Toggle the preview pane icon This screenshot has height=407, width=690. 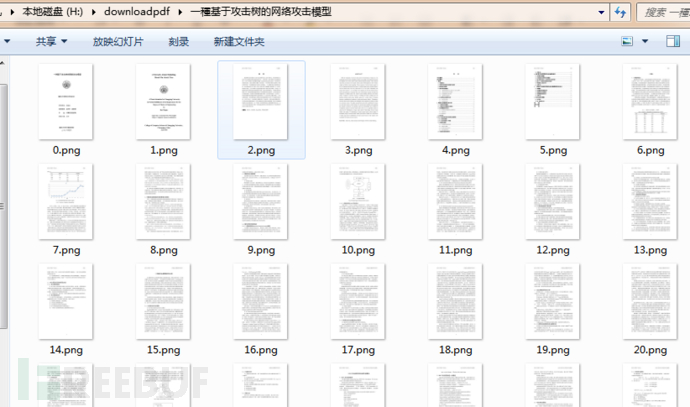[673, 41]
